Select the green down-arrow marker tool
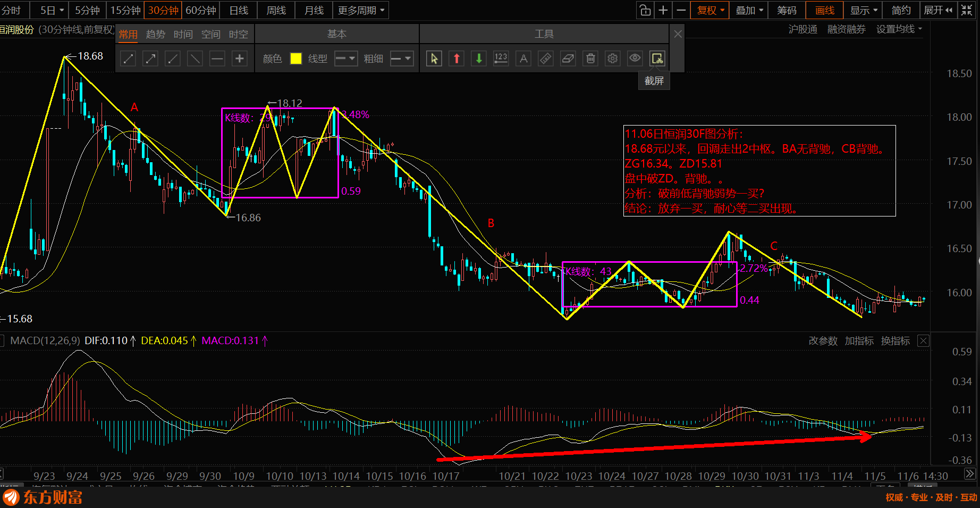Viewport: 980px width, 508px height. [x=479, y=59]
